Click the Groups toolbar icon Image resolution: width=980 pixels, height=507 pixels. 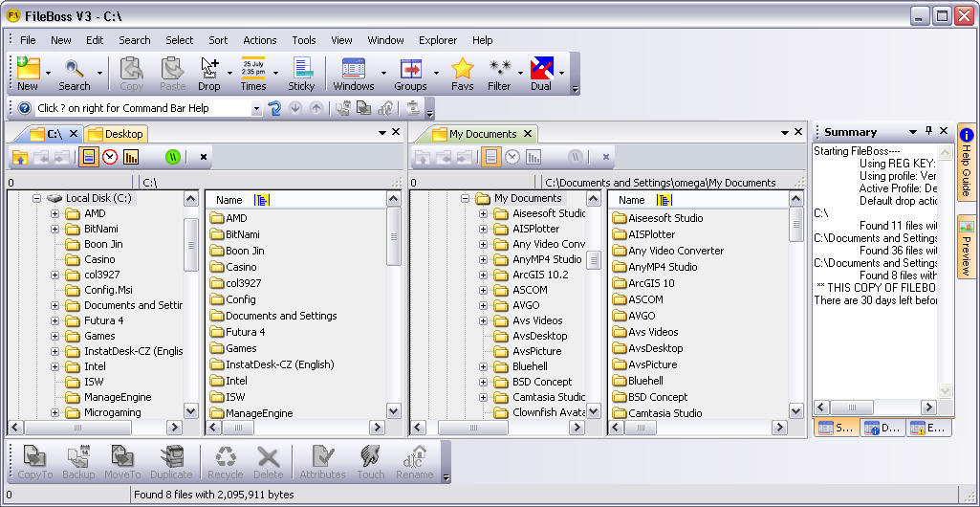tap(410, 68)
